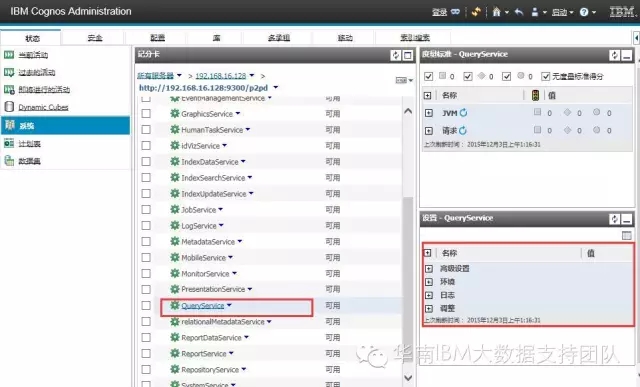Refresh the 记分卡 panel
640x387 pixels.
point(395,55)
